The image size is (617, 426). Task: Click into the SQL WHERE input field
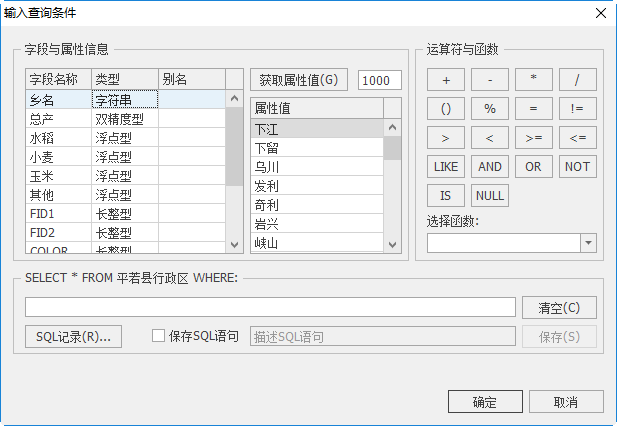point(270,307)
